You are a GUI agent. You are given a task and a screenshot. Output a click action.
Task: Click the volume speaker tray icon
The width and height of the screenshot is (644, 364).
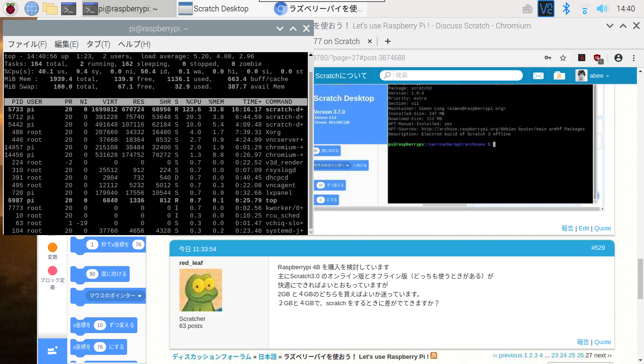coord(602,9)
